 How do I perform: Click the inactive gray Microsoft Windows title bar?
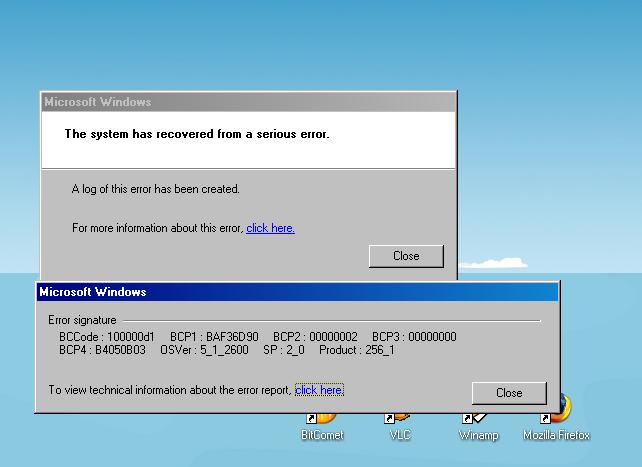pyautogui.click(x=249, y=102)
